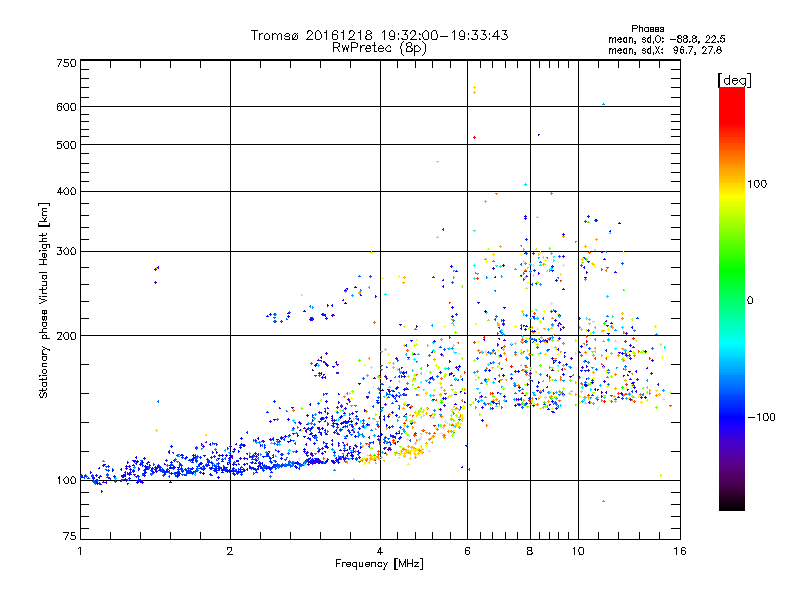Click the y-axis tick label '500'

pyautogui.click(x=66, y=145)
